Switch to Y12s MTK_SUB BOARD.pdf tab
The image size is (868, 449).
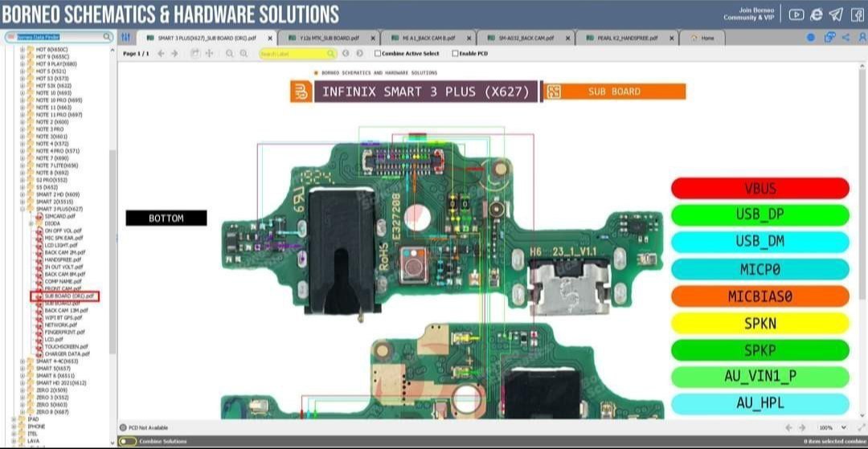[x=329, y=39]
